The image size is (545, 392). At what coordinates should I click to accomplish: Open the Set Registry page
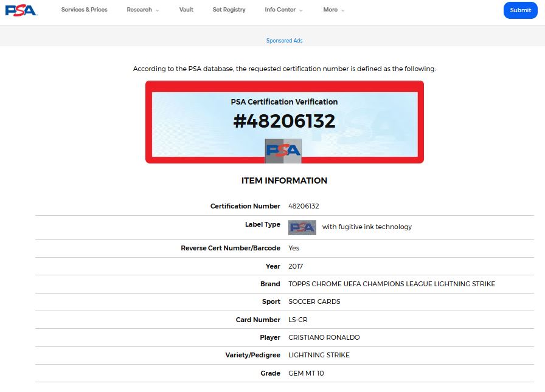229,10
